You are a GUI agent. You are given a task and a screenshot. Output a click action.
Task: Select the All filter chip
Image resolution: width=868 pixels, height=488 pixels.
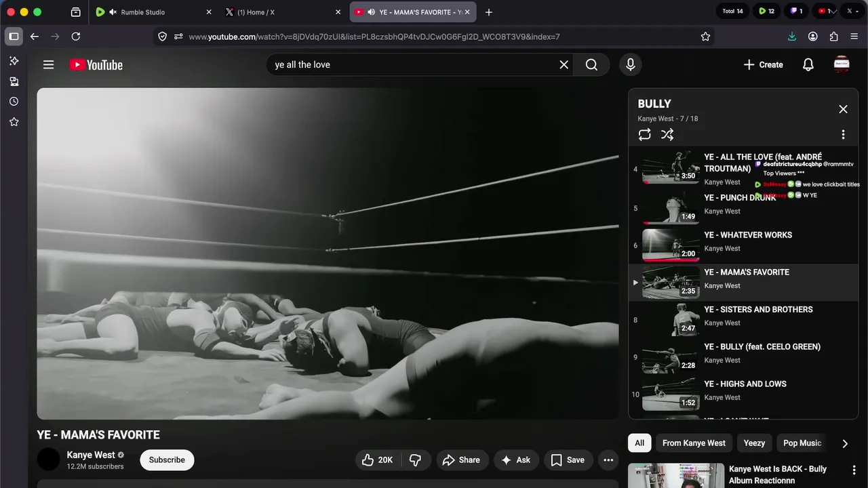[639, 443]
